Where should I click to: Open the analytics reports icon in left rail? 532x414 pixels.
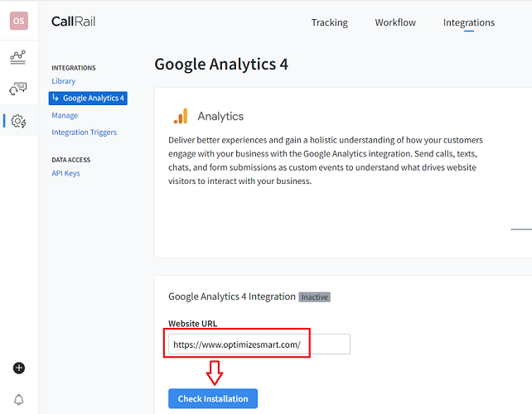(x=18, y=56)
